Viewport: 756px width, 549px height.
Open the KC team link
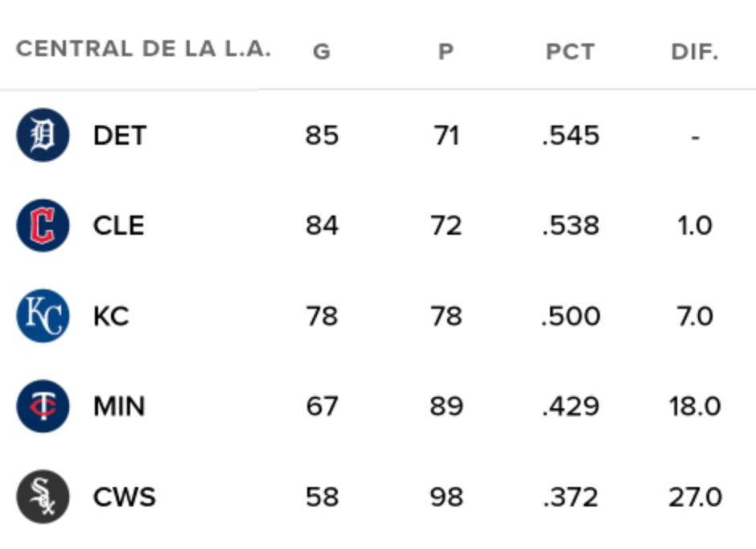(111, 316)
